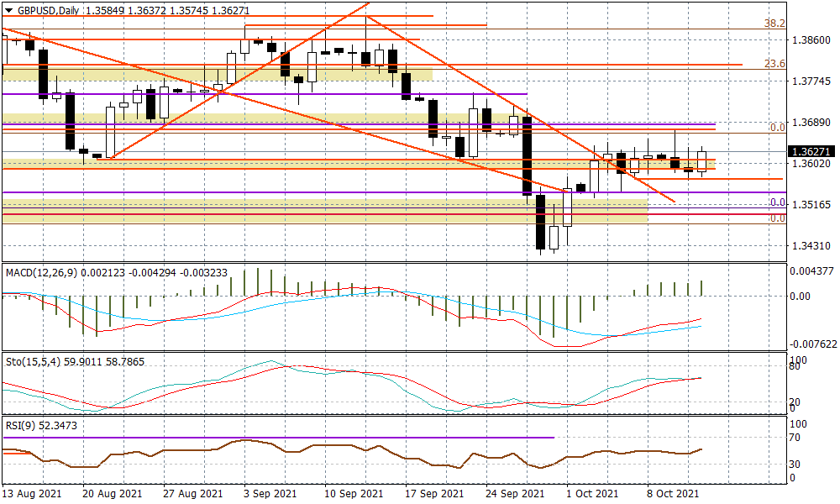This screenshot has width=840, height=504.
Task: Select the 38.2 Fibonacci level label
Action: (774, 24)
